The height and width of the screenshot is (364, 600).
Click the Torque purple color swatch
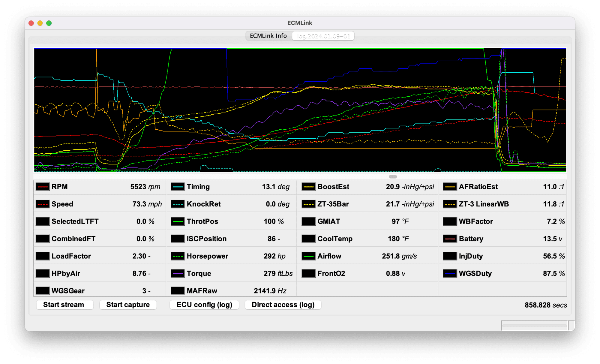(178, 273)
